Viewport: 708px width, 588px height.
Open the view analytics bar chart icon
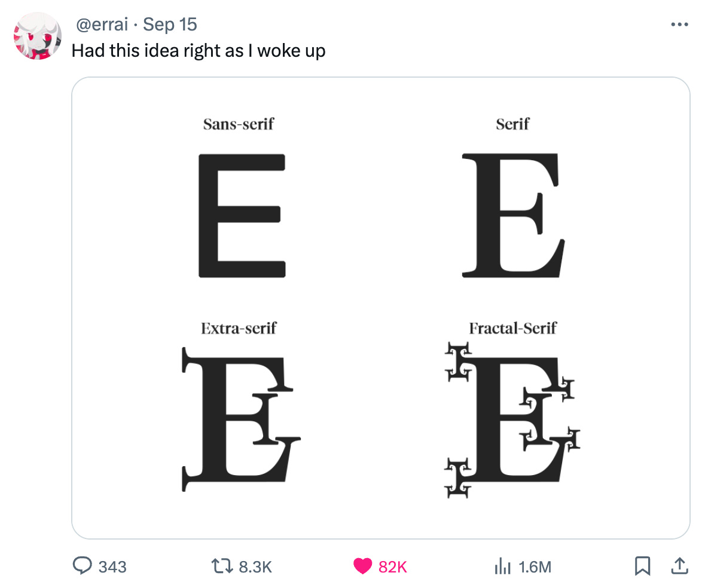(502, 566)
